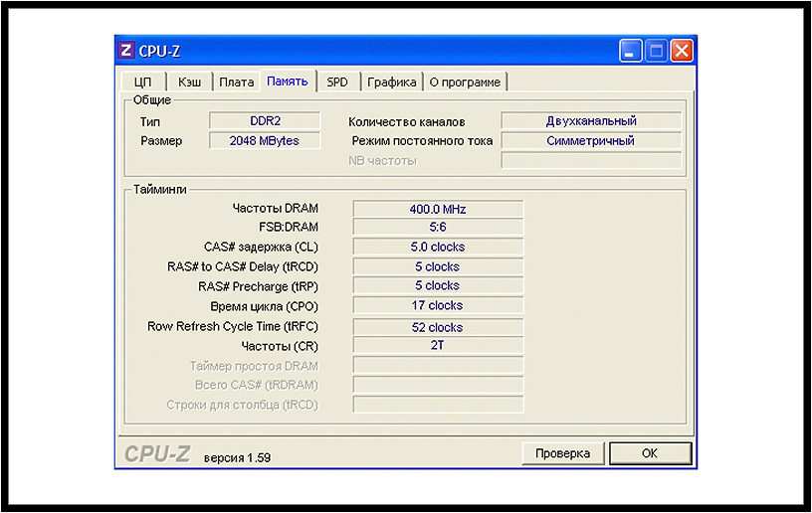Click the Время цикла (CPO) label
Image resolution: width=812 pixels, height=513 pixels.
[264, 306]
